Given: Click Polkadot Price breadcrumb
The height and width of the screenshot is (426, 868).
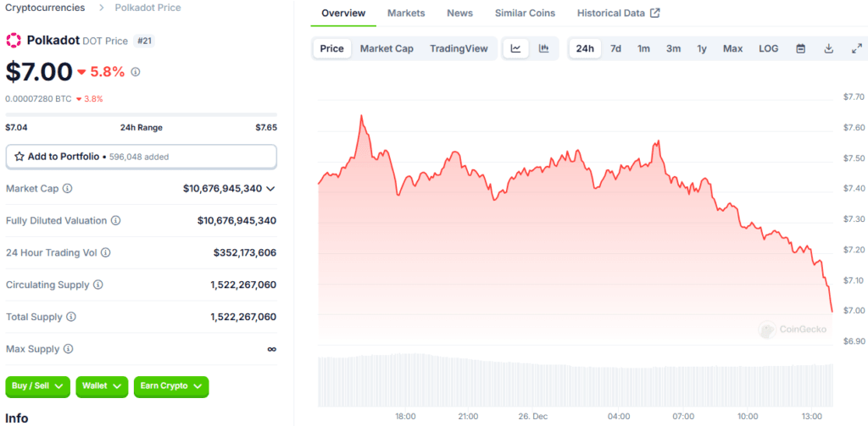Looking at the screenshot, I should click(x=147, y=8).
